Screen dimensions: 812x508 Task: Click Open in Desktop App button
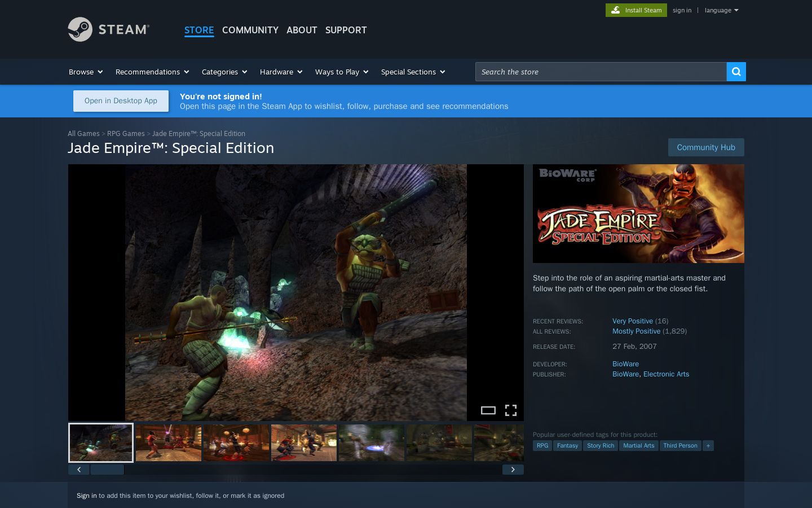[x=121, y=101]
